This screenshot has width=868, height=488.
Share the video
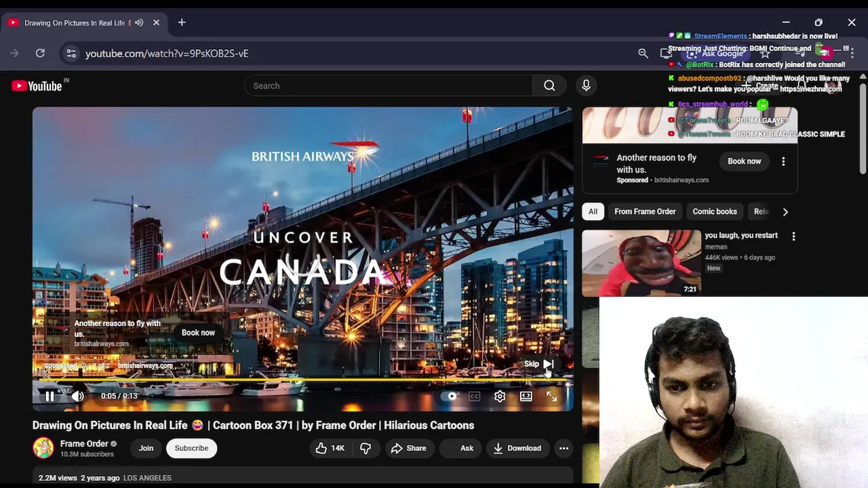point(408,448)
